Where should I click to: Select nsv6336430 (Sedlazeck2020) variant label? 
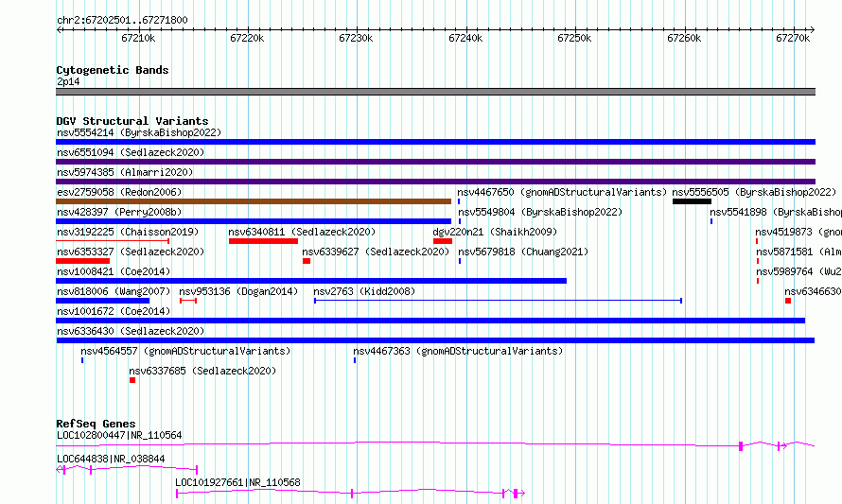[x=131, y=331]
